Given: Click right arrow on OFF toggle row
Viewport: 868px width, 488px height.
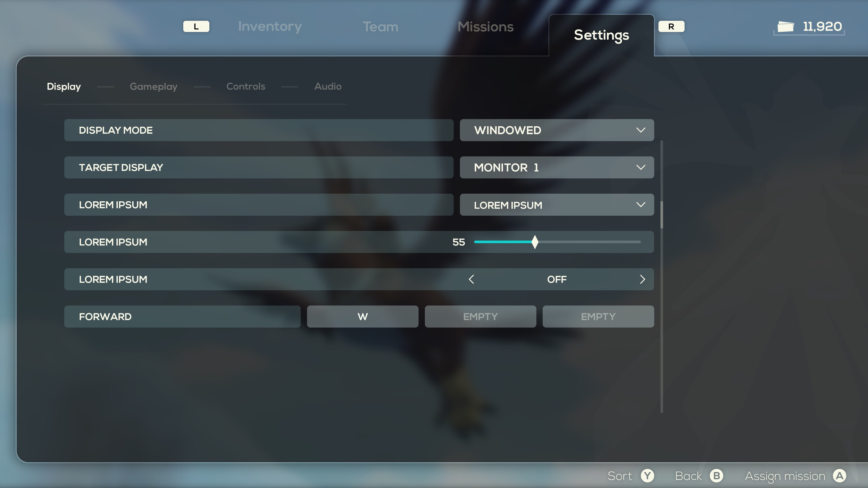Looking at the screenshot, I should coord(642,279).
